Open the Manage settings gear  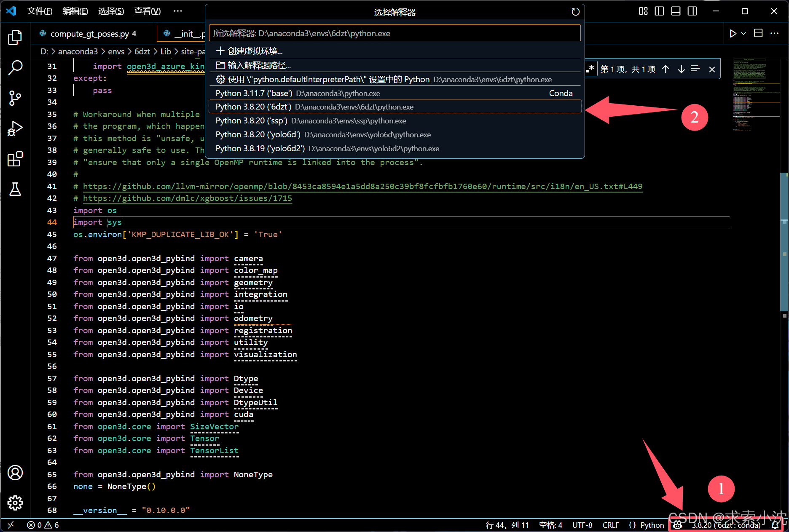point(15,503)
